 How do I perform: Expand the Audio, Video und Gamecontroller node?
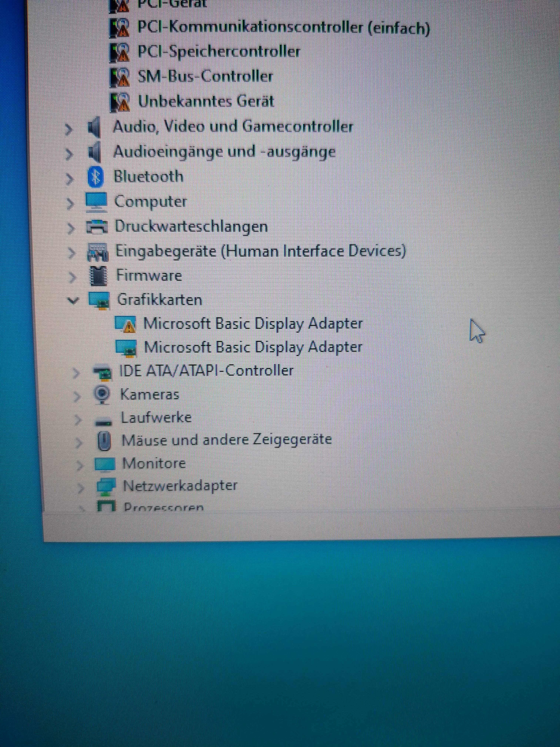(x=69, y=129)
